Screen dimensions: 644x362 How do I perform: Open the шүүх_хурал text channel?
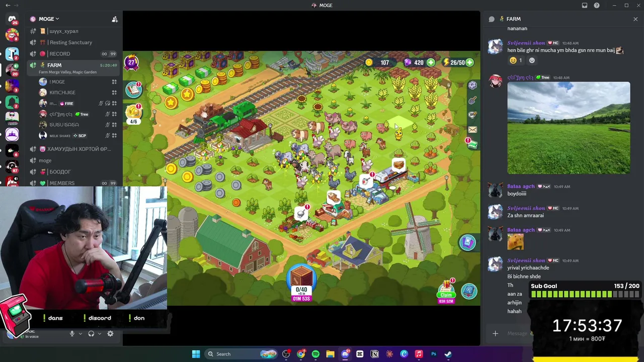click(73, 31)
